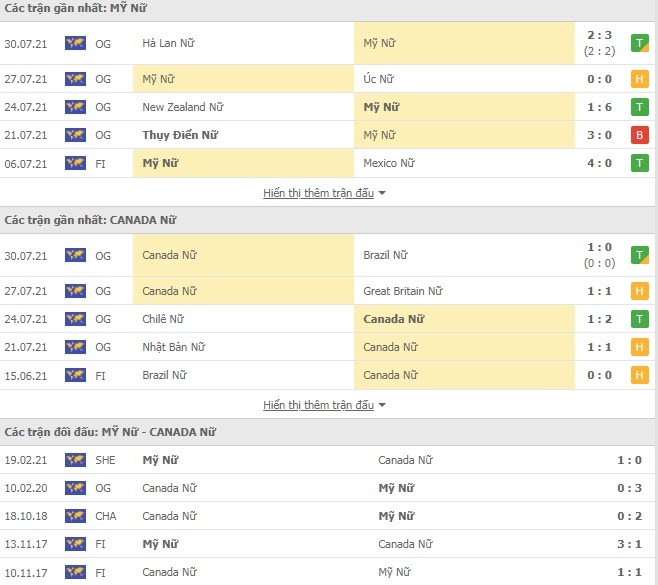Click the 0 : 3 score of the 10.02.20 match
This screenshot has width=658, height=585.
(629, 488)
